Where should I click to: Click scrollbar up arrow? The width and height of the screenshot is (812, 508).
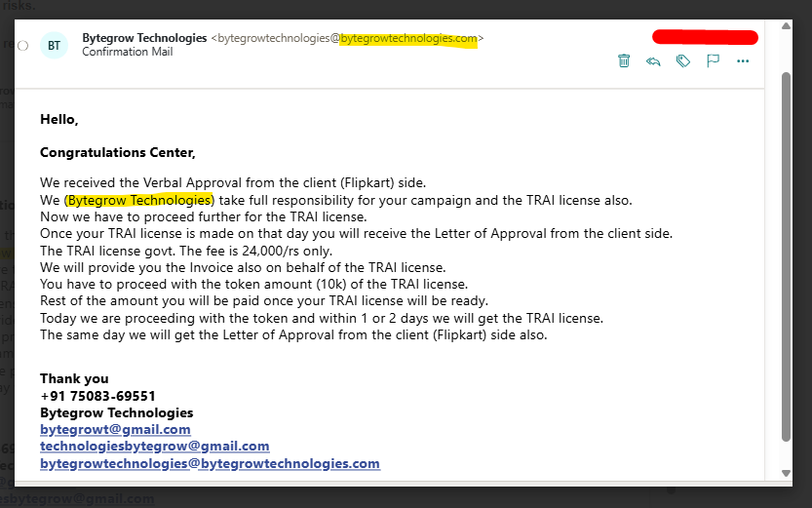786,26
